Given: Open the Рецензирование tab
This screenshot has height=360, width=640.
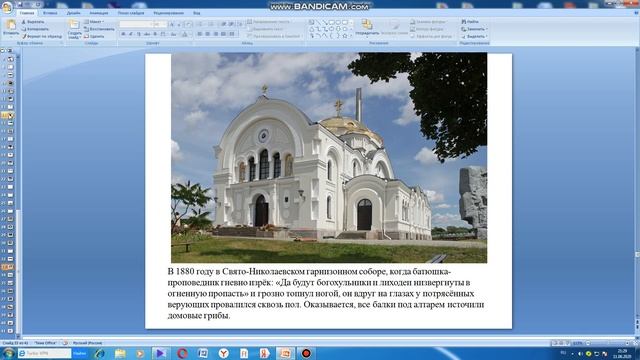Looking at the screenshot, I should click(169, 13).
